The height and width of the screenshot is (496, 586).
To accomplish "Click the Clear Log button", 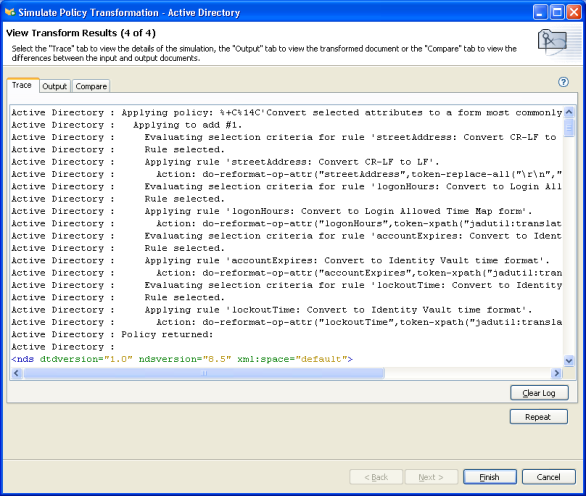I will 539,393.
